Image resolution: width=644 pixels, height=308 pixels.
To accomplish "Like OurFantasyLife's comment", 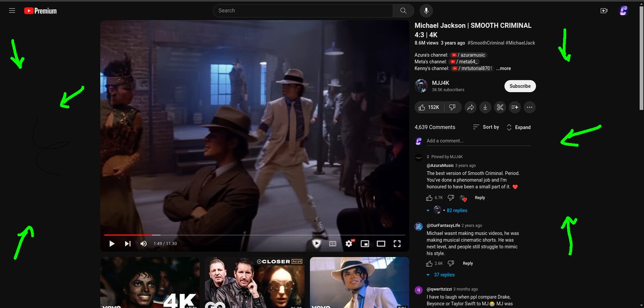I will [429, 263].
